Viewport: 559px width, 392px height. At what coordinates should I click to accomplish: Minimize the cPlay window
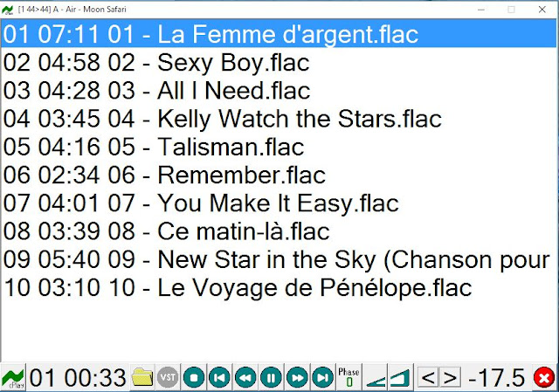tap(481, 10)
